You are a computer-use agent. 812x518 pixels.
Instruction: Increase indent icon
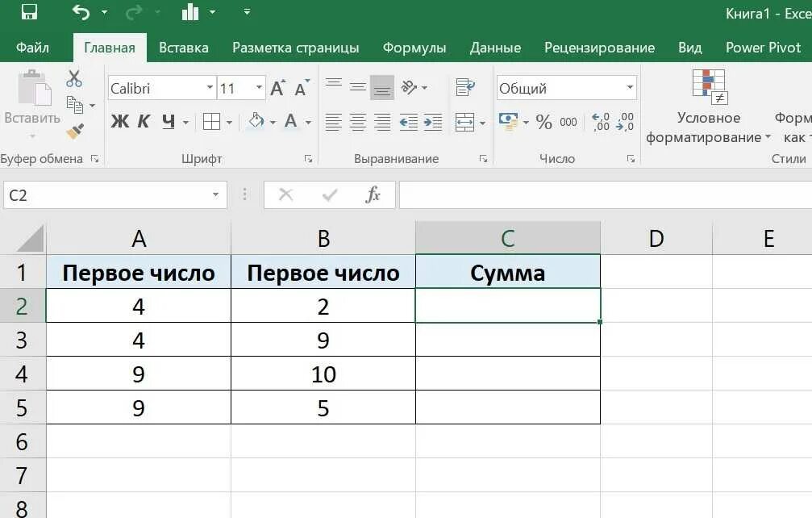pos(433,123)
